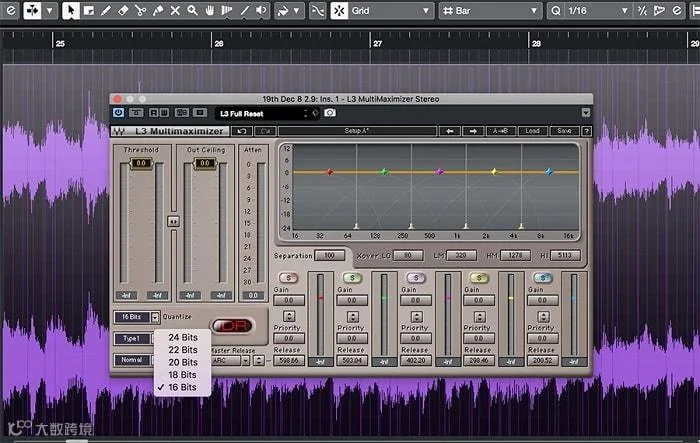
Task: Solo the purple mid band S button
Action: point(416,278)
